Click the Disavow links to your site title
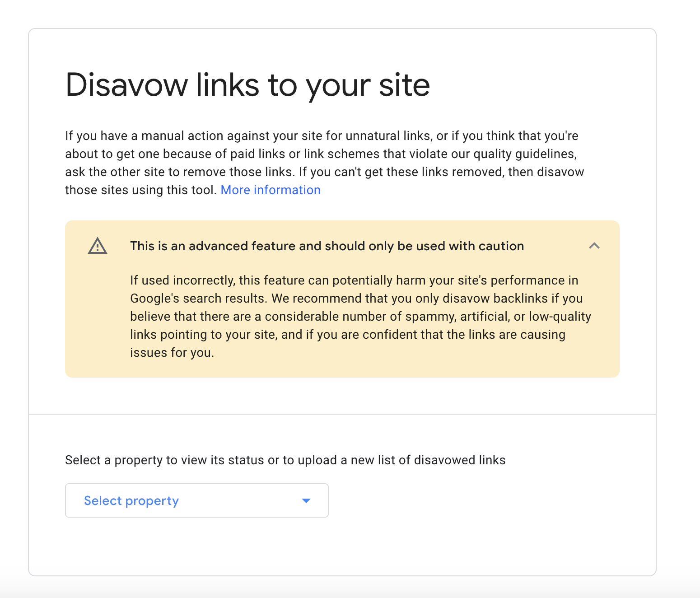Screen dimensions: 700x598 (x=248, y=84)
